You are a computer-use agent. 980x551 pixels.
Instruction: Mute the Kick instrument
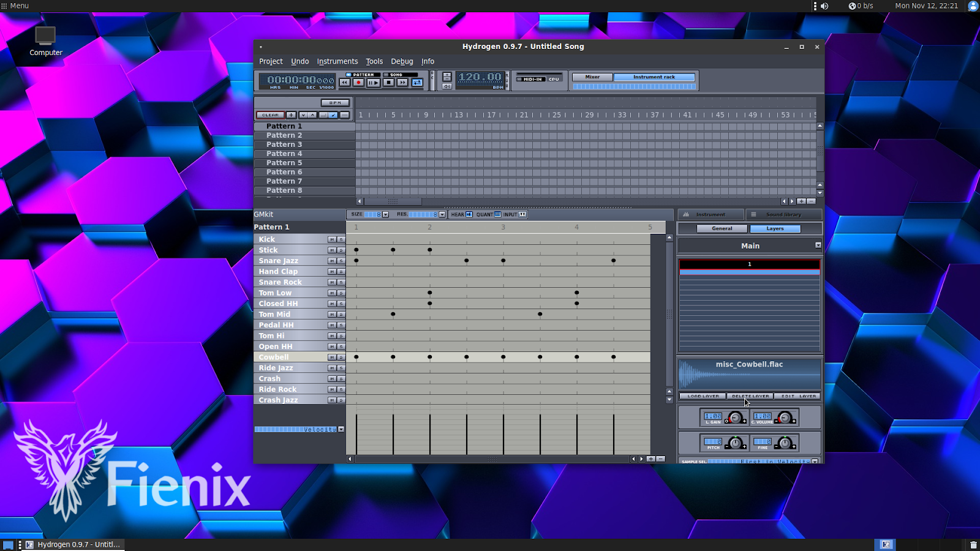pyautogui.click(x=331, y=239)
